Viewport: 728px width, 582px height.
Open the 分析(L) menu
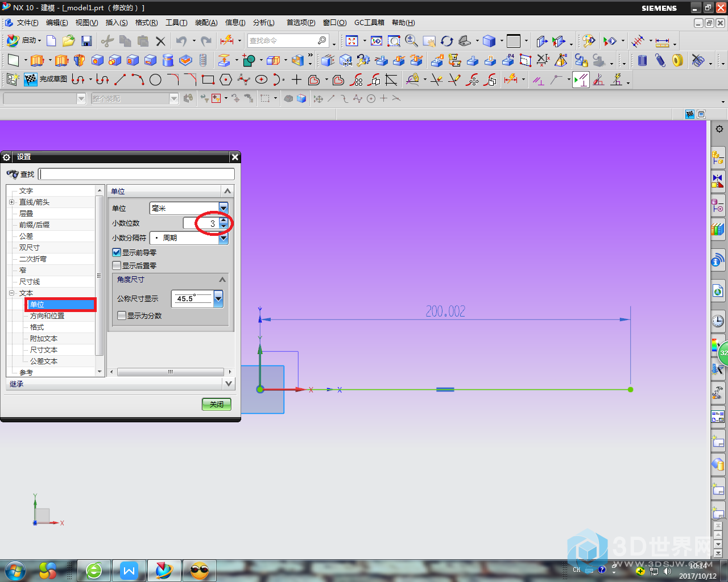(264, 23)
